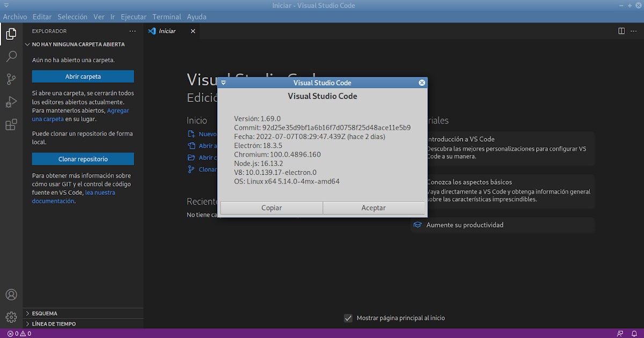Click the window menu arrow in title bar
644x338 pixels.
coord(6,5)
